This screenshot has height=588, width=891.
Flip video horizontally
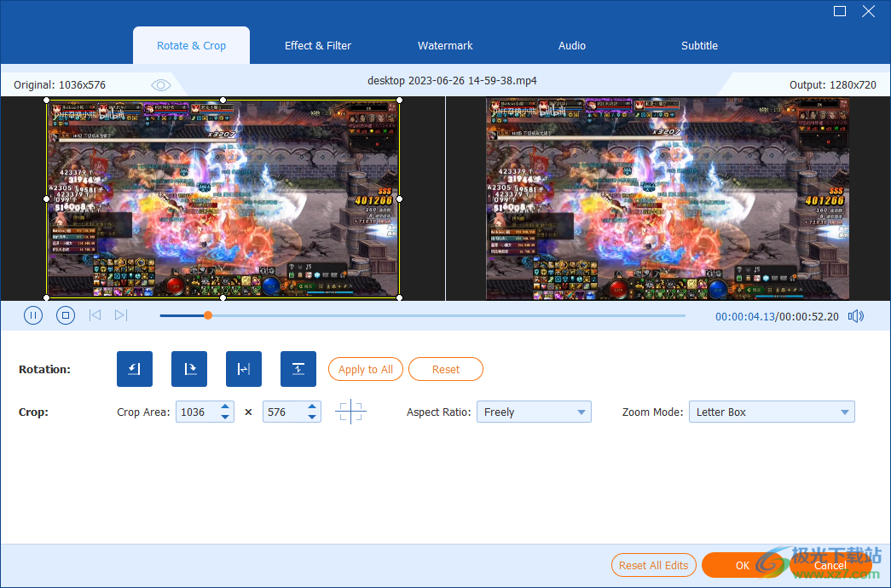point(244,369)
